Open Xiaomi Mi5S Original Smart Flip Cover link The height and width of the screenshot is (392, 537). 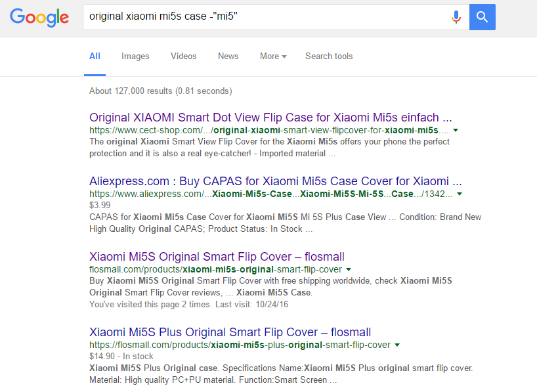[x=217, y=257]
